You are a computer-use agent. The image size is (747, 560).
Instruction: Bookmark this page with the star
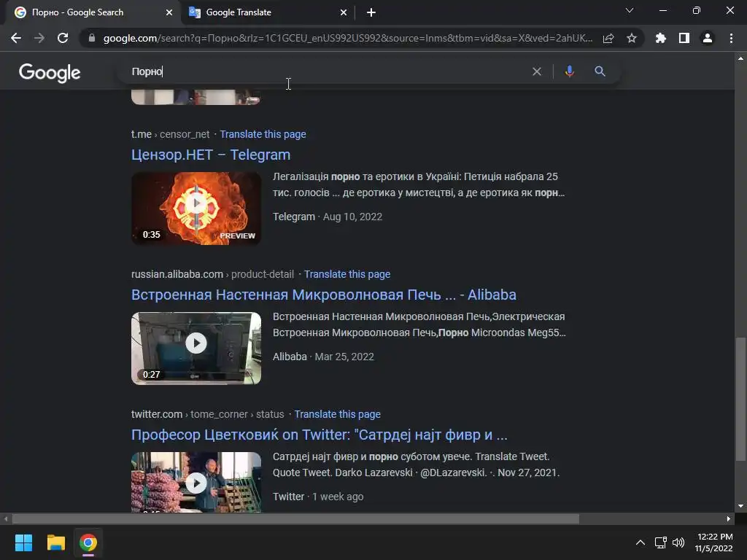tap(632, 38)
